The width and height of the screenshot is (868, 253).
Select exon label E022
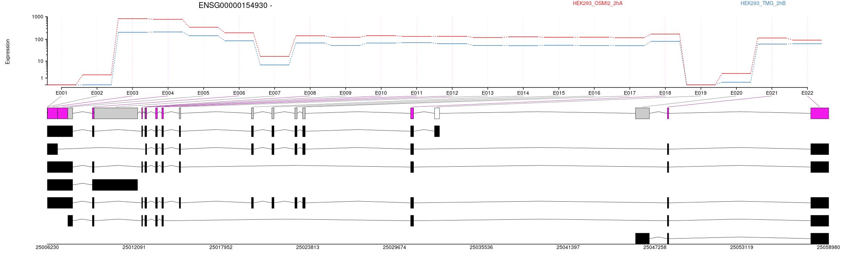(807, 93)
